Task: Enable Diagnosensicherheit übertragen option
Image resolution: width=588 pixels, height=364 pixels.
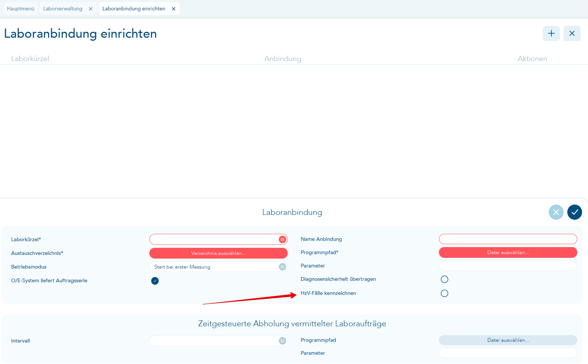Action: (x=445, y=279)
